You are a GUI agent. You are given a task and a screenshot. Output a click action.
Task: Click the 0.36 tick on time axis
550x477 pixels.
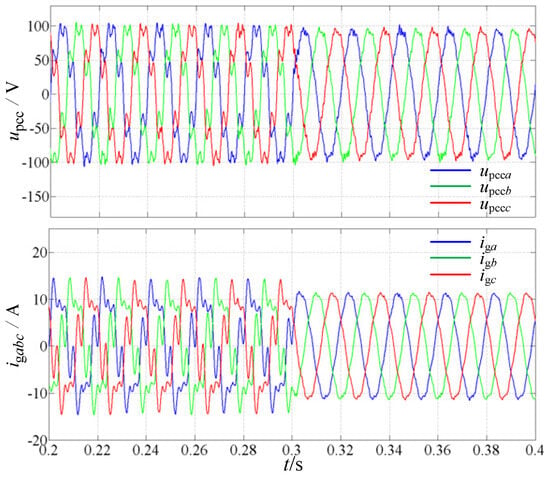pos(437,450)
